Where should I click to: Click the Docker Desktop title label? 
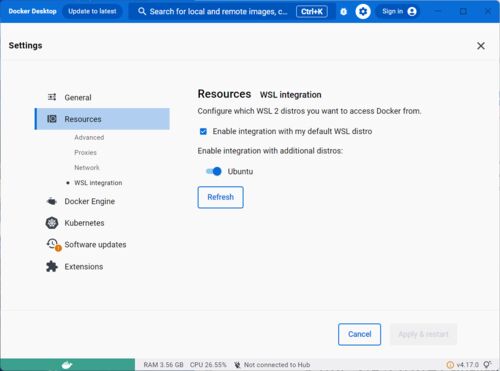coord(32,11)
